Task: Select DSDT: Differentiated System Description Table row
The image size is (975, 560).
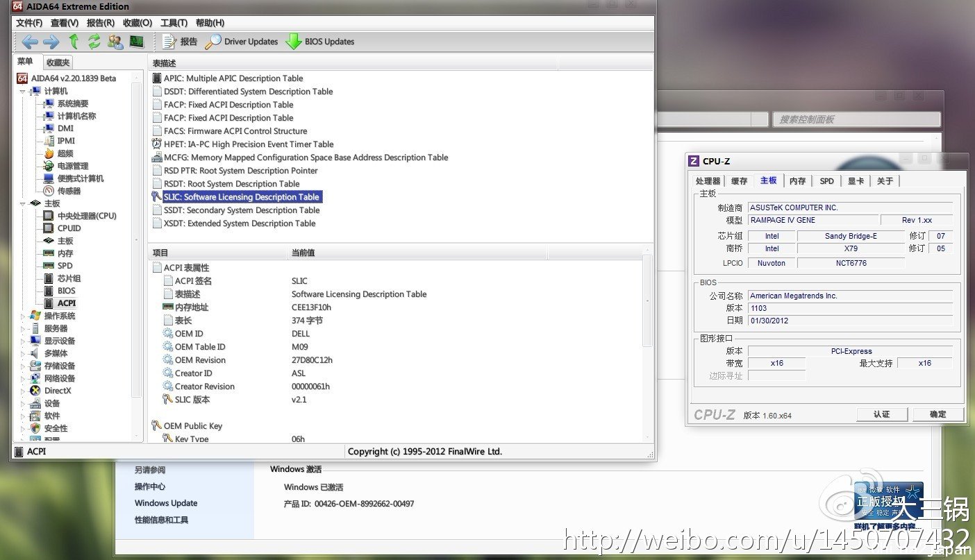Action: (x=248, y=92)
